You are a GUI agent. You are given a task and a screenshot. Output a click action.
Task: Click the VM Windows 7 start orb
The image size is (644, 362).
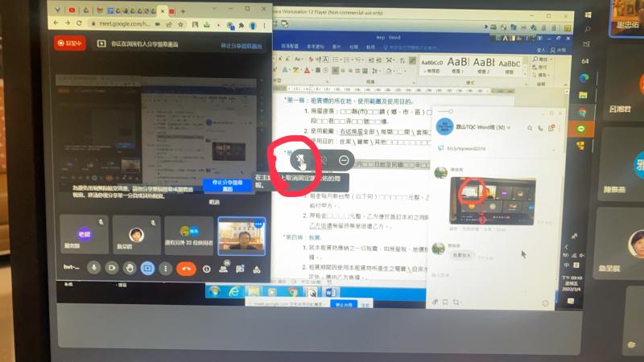coord(214,291)
